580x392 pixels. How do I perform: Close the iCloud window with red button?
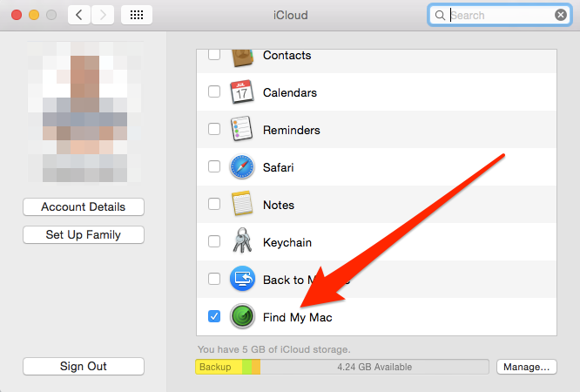pyautogui.click(x=17, y=15)
